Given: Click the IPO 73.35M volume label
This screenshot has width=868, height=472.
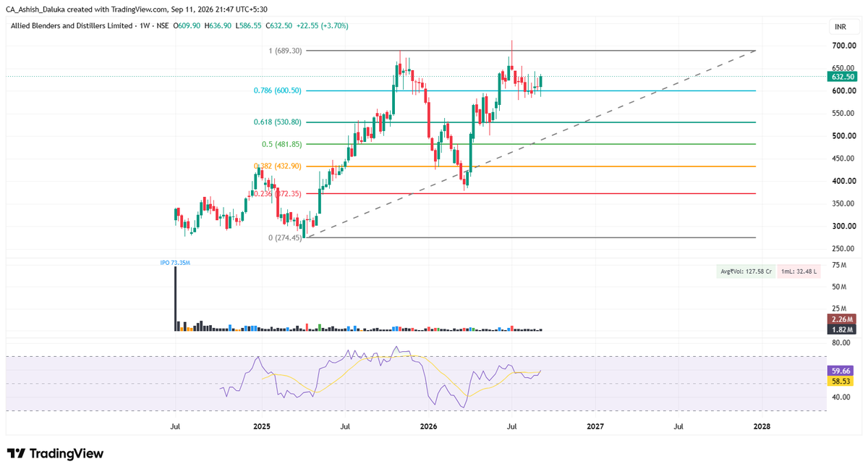Looking at the screenshot, I should pos(174,264).
